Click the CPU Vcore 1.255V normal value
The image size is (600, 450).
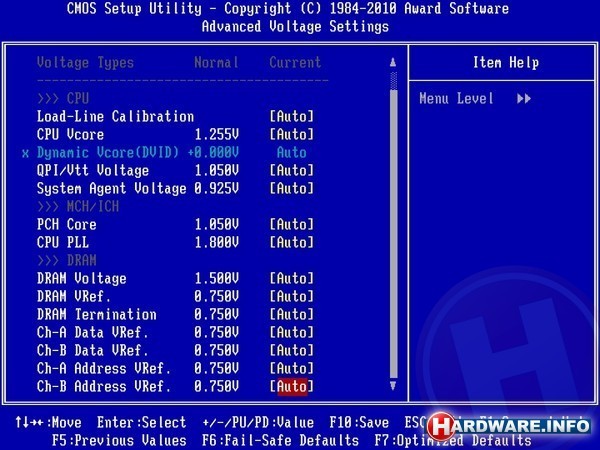pyautogui.click(x=217, y=134)
